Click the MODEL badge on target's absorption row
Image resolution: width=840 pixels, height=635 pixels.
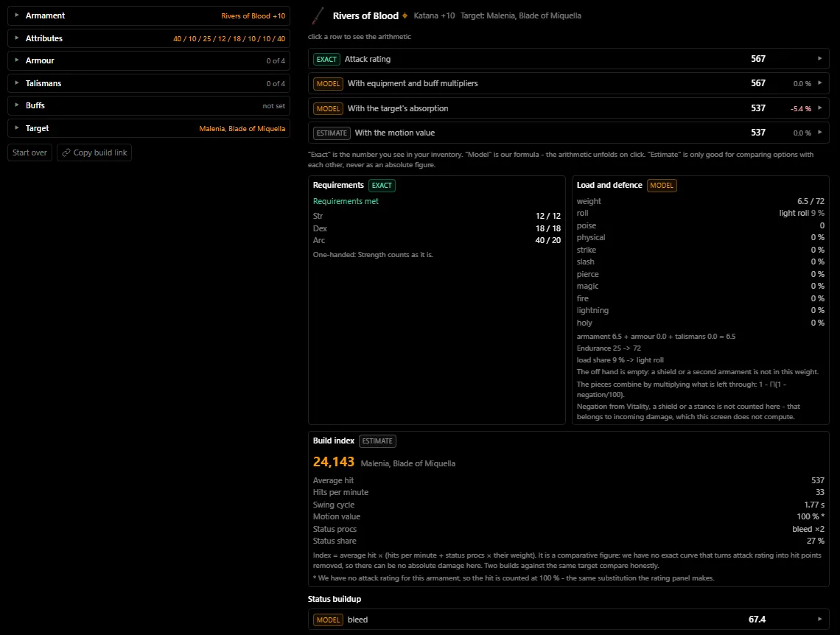328,108
